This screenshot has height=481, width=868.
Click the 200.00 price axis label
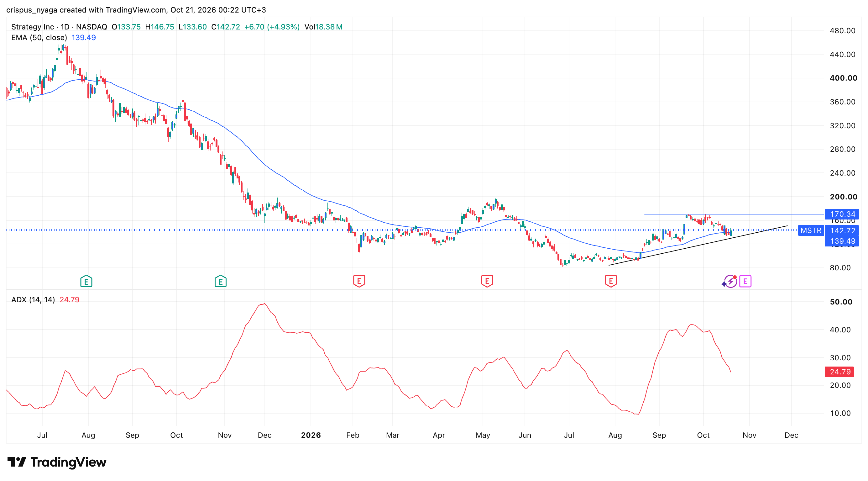click(843, 197)
